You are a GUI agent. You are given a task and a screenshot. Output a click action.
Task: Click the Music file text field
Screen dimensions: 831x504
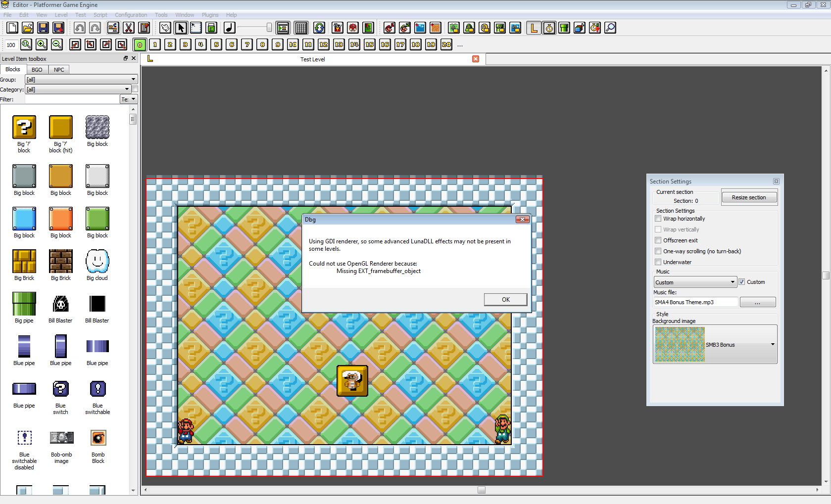695,302
